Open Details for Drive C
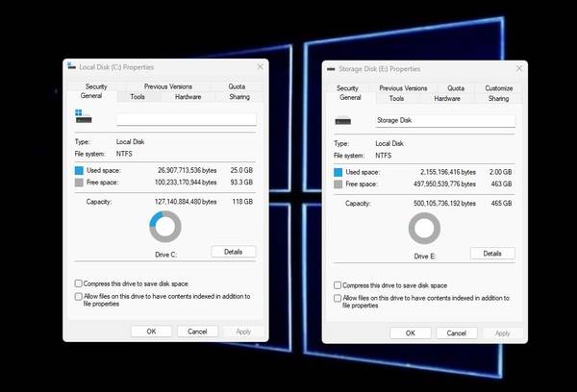Viewport: 577px width, 392px height. [x=233, y=252]
